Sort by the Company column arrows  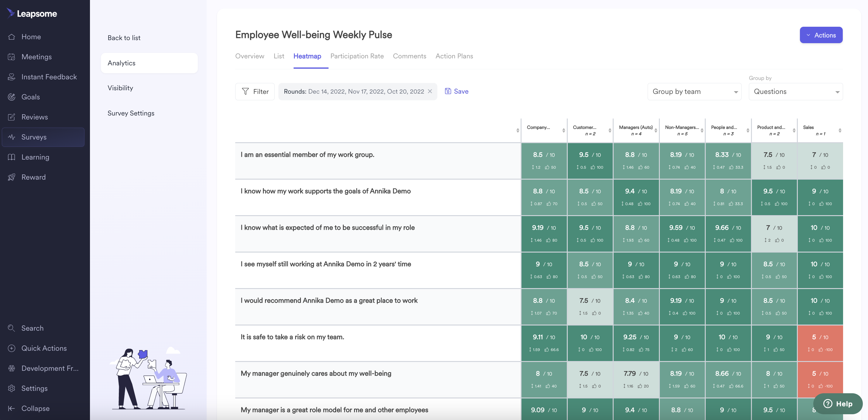click(x=564, y=130)
